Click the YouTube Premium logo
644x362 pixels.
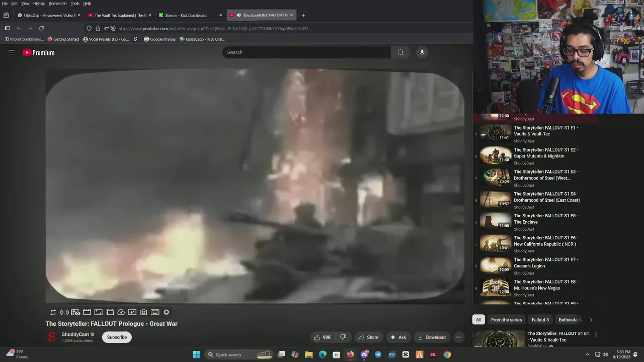(38, 52)
